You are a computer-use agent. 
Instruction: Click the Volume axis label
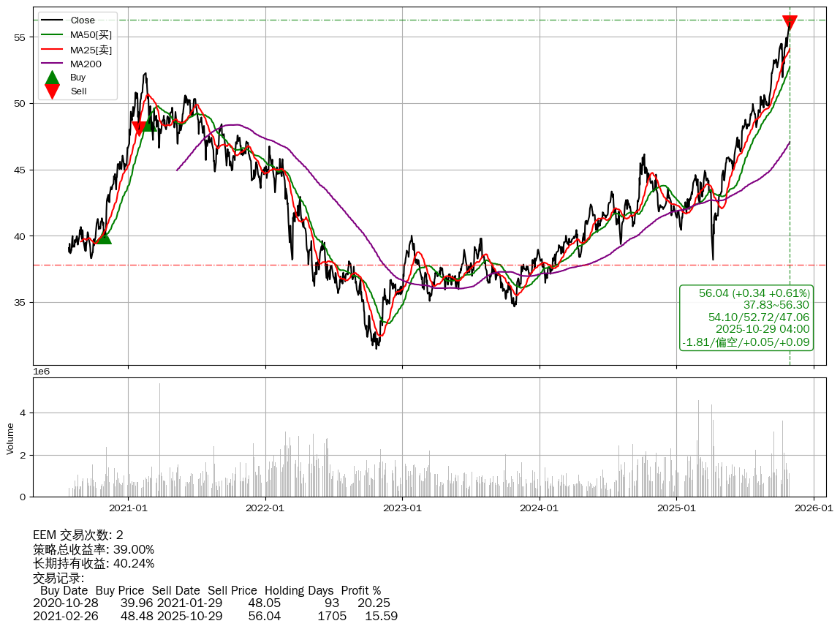tap(10, 437)
